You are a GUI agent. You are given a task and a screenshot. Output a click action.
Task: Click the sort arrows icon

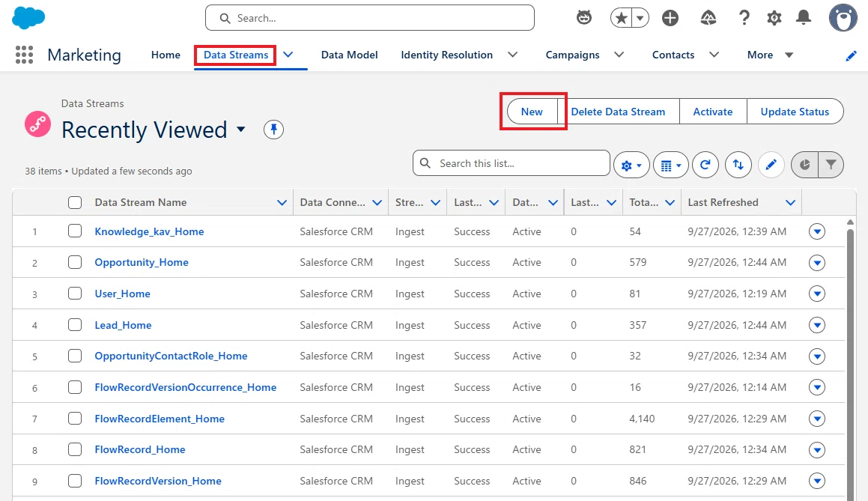738,165
